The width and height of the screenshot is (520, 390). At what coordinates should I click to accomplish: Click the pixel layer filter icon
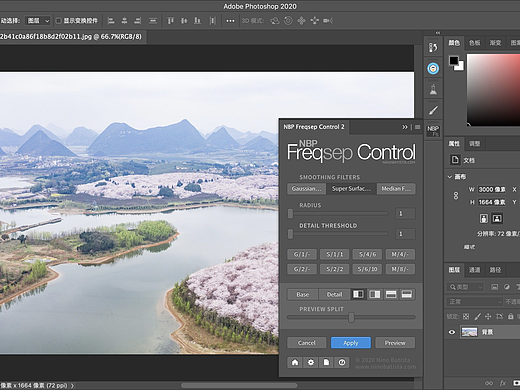click(495, 287)
